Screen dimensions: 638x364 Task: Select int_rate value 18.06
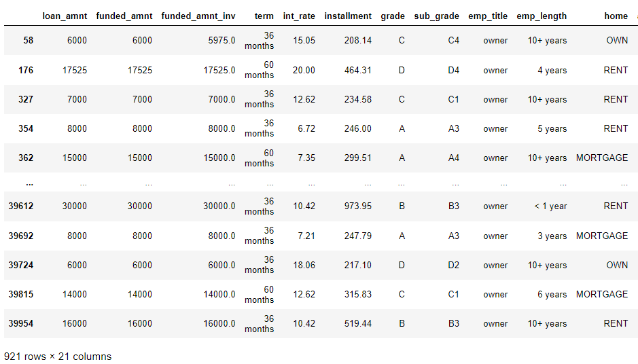(x=304, y=265)
